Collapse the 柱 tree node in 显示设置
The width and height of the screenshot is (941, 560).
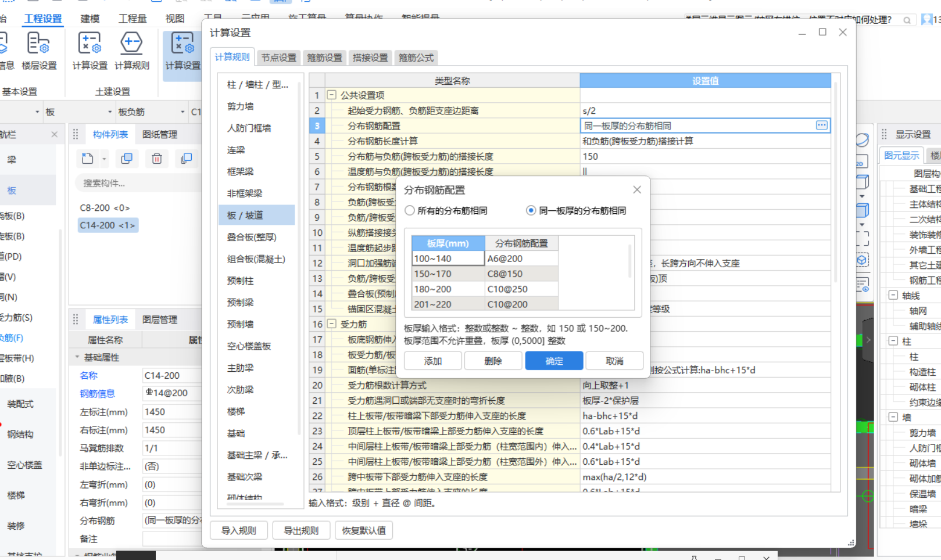pos(893,341)
